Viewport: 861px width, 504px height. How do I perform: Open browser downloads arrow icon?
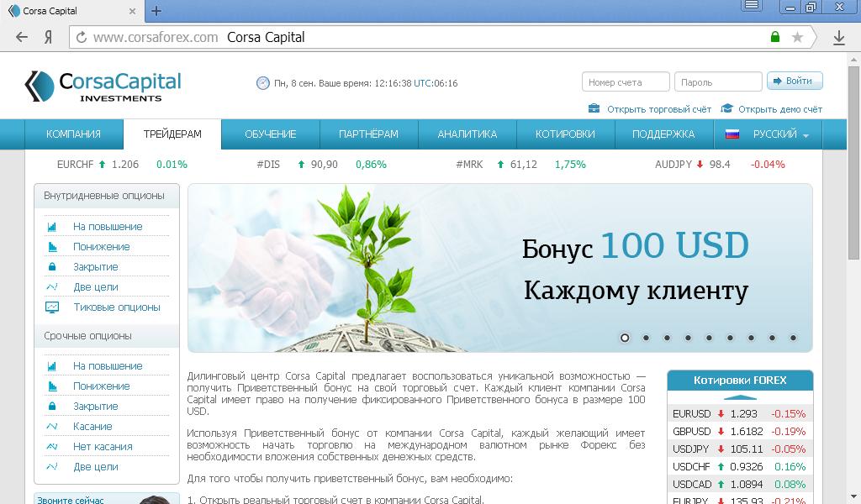tap(838, 37)
